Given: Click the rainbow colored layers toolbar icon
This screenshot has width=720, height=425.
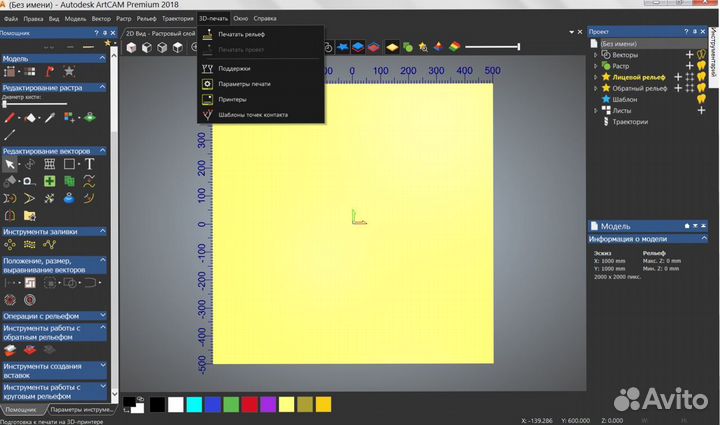Looking at the screenshot, I should coord(455,47).
